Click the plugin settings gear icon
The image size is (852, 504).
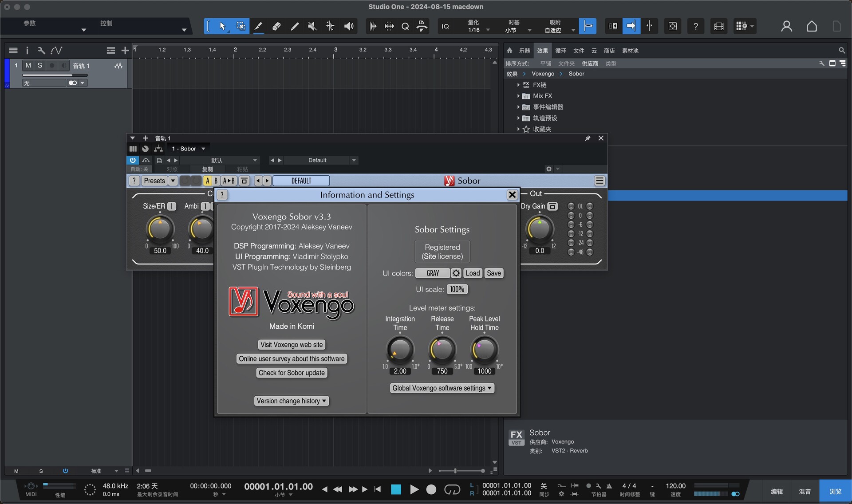pyautogui.click(x=549, y=169)
